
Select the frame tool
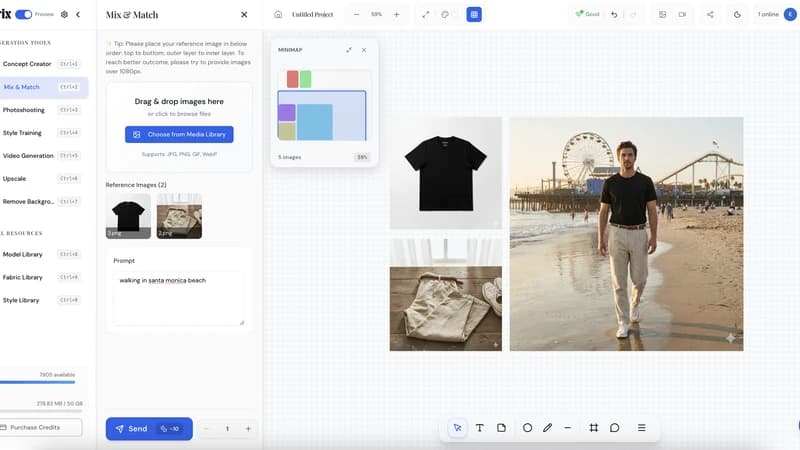tap(593, 428)
